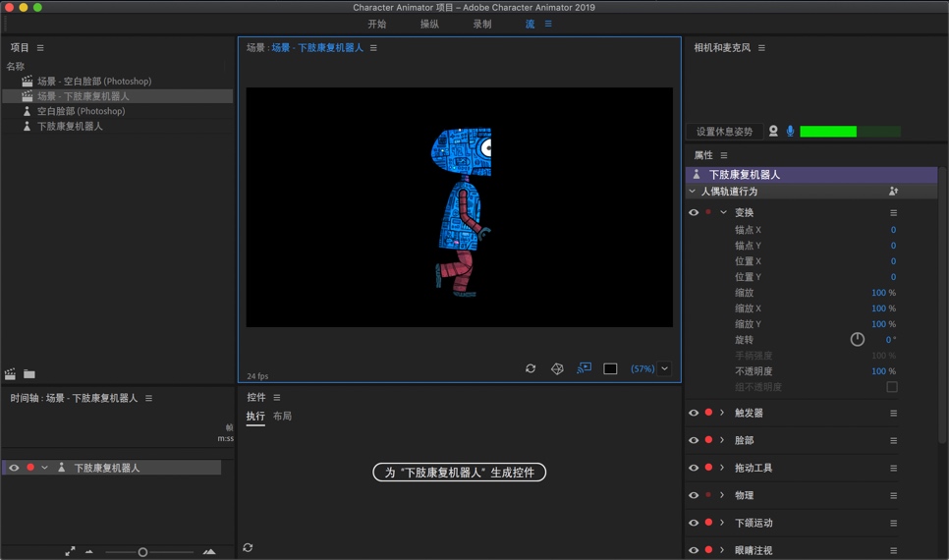This screenshot has width=949, height=560.
Task: Expand the 触发器 behavior
Action: point(722,413)
